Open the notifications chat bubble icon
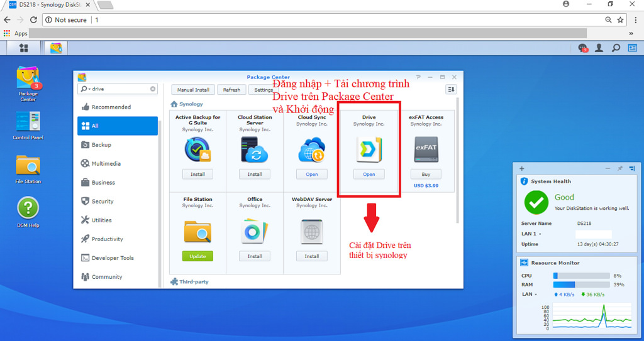644x341 pixels. (583, 48)
